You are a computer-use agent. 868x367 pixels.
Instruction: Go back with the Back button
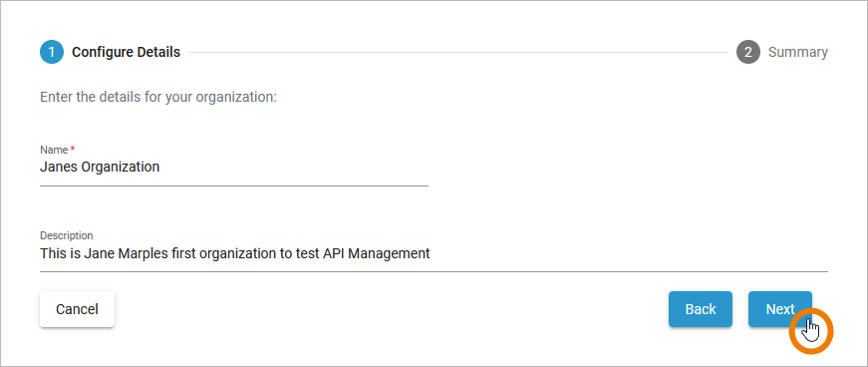(x=701, y=309)
